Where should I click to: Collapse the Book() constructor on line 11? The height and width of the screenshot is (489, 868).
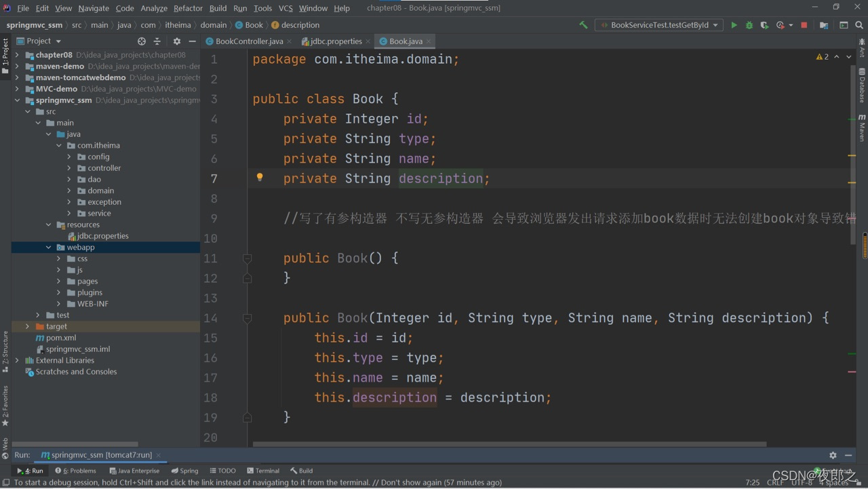click(247, 258)
